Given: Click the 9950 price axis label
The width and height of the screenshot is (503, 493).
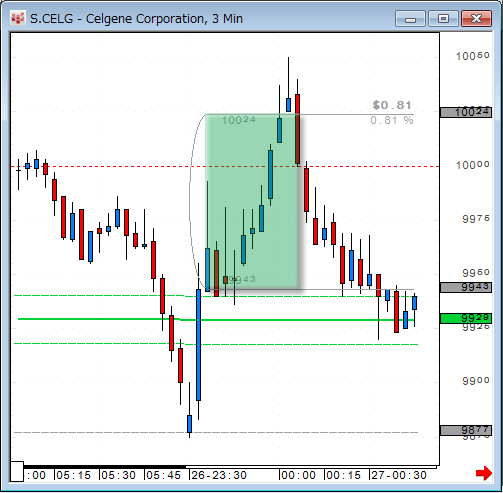Looking at the screenshot, I should 476,272.
